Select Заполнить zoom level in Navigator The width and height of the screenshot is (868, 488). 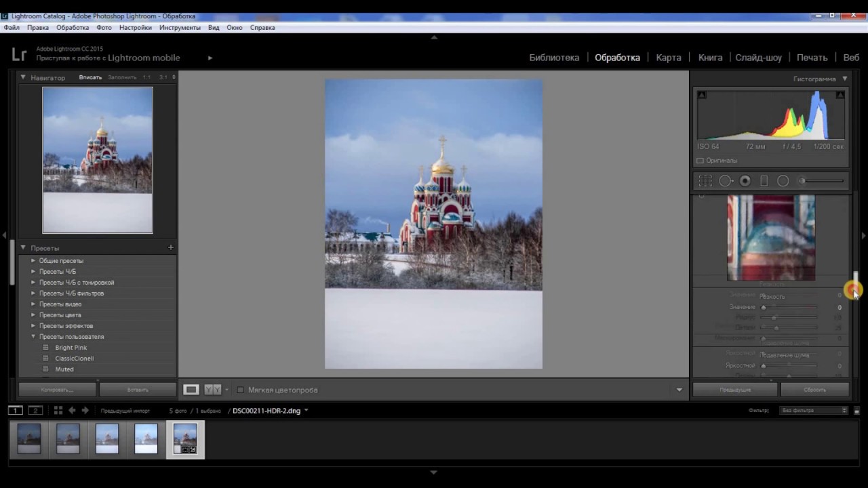point(122,77)
